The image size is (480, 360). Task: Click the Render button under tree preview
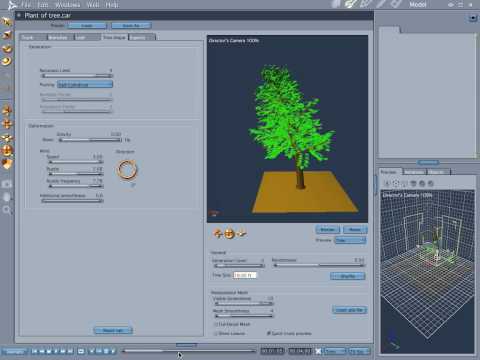pos(327,229)
